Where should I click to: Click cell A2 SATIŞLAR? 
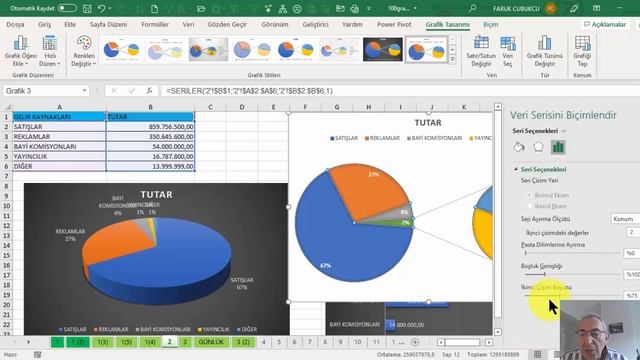[x=59, y=127]
